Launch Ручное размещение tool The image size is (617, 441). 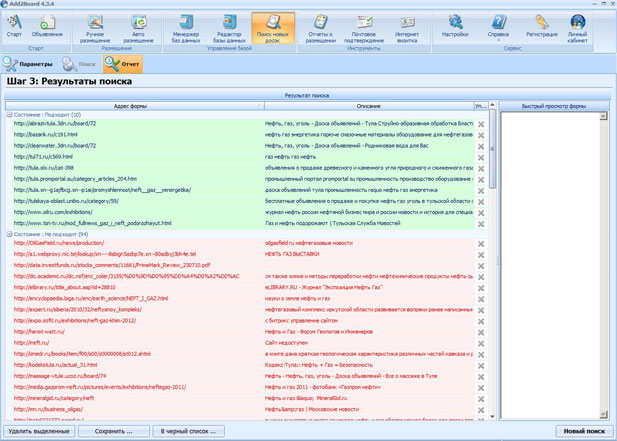(95, 28)
